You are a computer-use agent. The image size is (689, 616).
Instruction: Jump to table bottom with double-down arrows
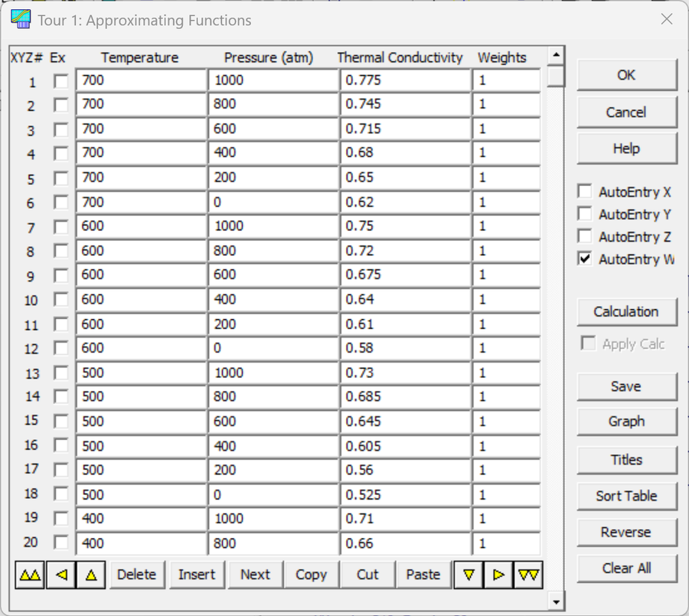click(528, 575)
